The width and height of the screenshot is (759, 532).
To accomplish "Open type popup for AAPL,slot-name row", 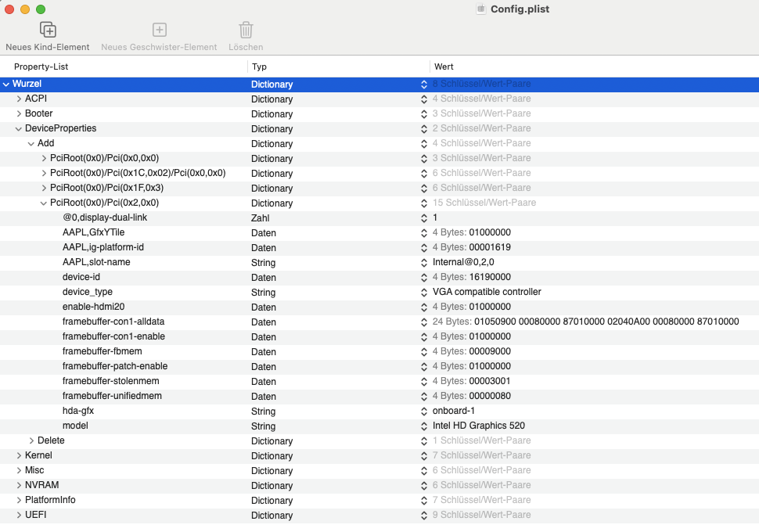I will coord(424,263).
